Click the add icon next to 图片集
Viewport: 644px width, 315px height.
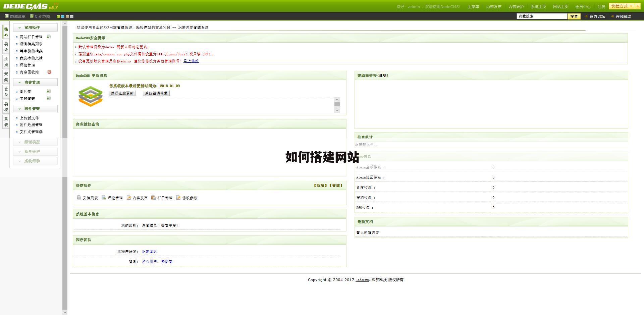click(x=49, y=91)
